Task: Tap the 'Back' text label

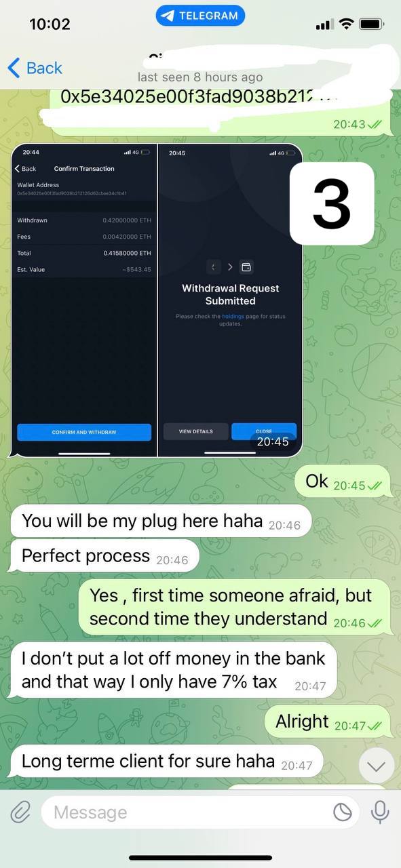Action: (44, 68)
